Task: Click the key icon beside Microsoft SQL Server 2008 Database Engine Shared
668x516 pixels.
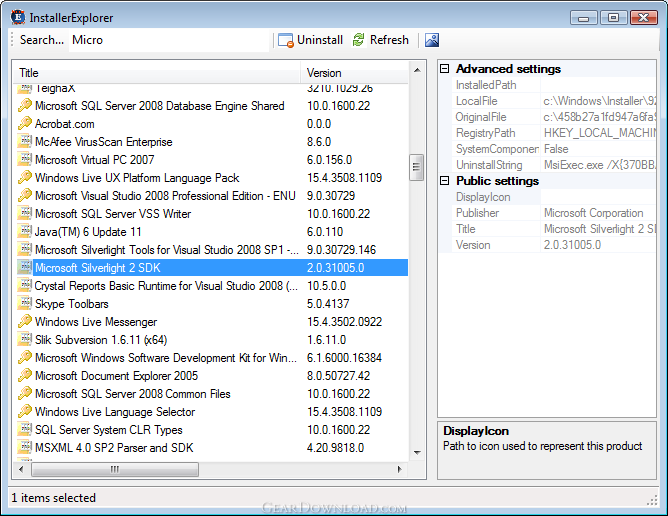Action: (x=25, y=105)
